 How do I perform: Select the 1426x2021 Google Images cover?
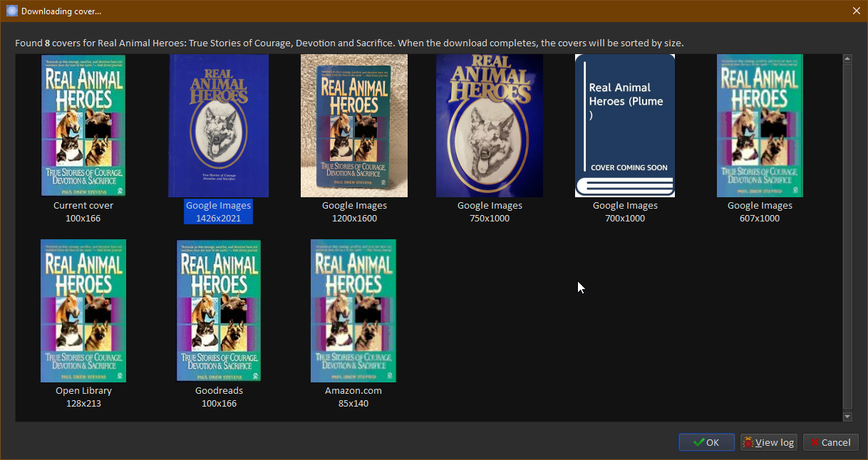click(x=218, y=125)
